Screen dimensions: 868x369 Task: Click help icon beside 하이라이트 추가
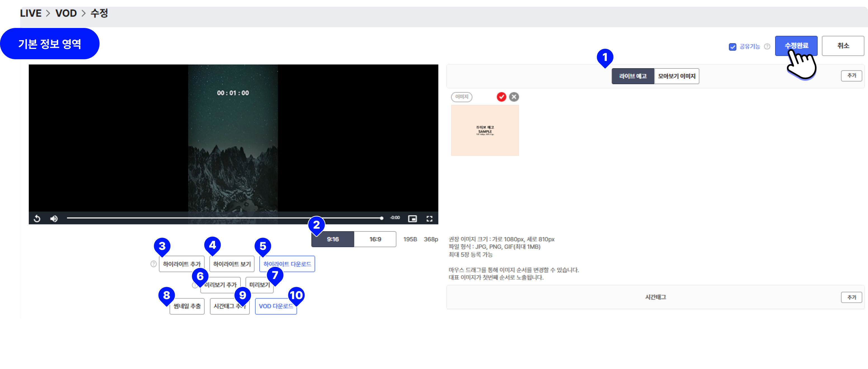click(153, 264)
